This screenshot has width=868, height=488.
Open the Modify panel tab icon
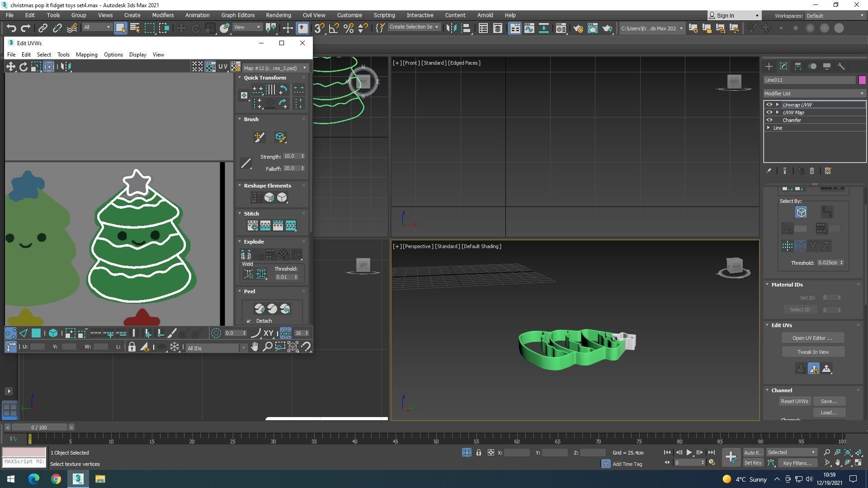point(783,66)
